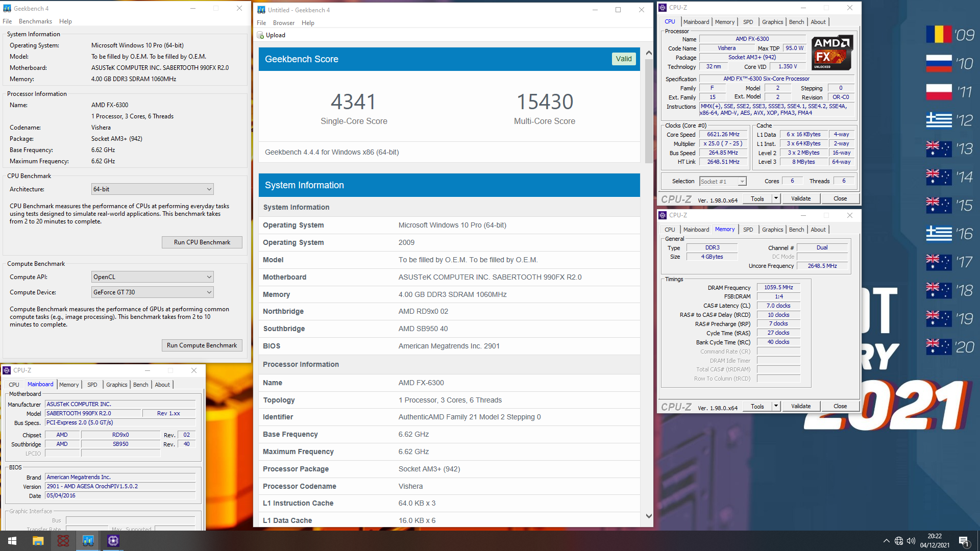The image size is (980, 551).
Task: Click the results scrollbar up arrow
Action: (x=649, y=53)
